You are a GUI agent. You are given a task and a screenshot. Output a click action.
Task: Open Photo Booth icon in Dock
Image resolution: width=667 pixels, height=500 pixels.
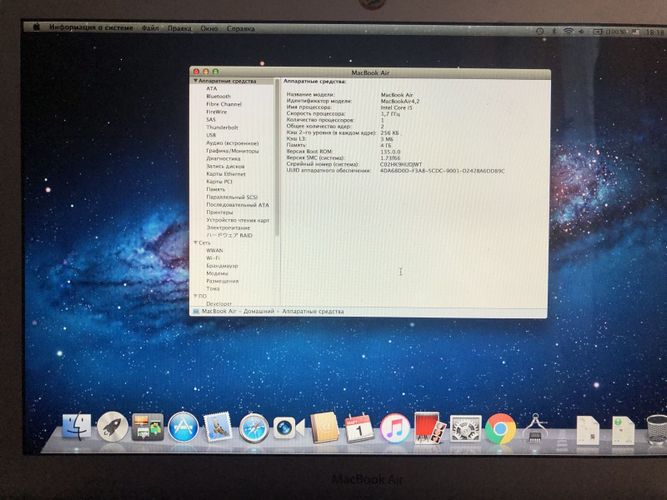[x=429, y=428]
